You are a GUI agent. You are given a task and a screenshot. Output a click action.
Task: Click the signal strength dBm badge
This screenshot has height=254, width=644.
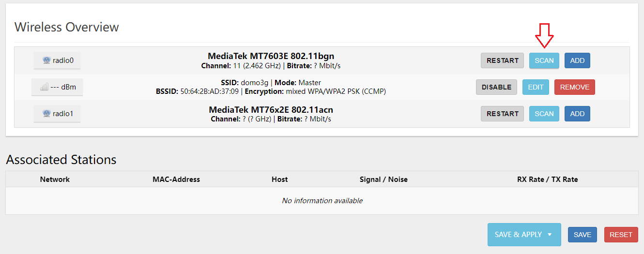coord(57,87)
